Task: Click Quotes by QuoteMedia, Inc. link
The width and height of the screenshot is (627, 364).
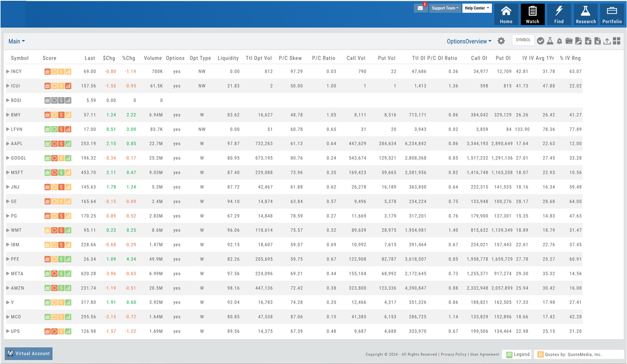Action: (573, 354)
